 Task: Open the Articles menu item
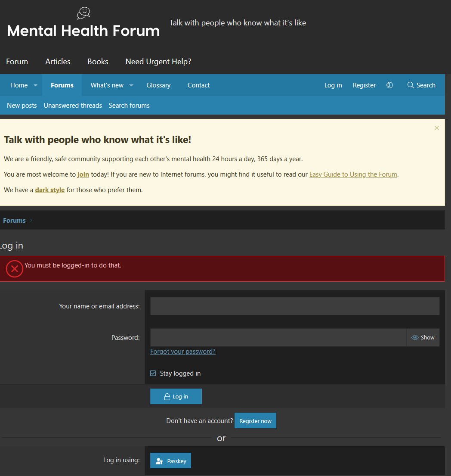pos(58,62)
